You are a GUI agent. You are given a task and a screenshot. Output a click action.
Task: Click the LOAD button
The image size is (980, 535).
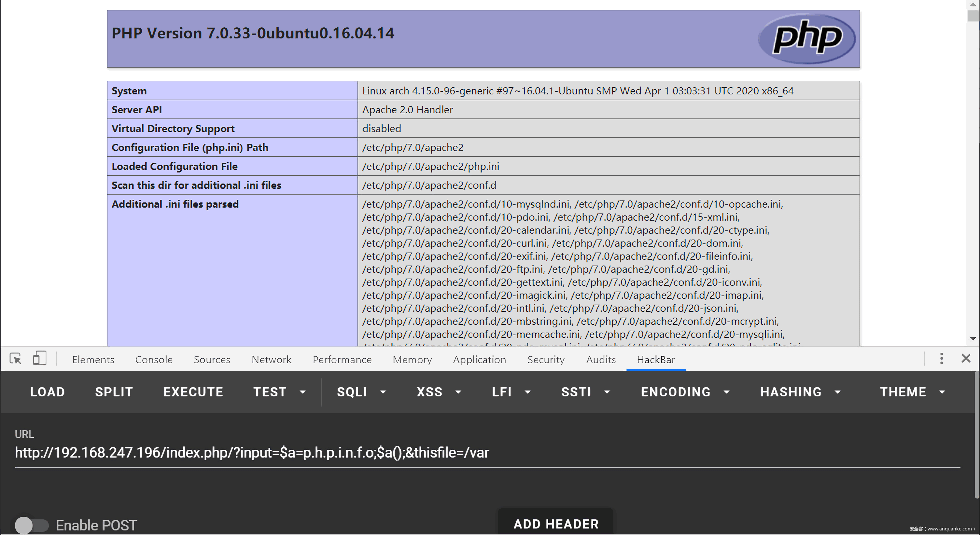pos(48,392)
